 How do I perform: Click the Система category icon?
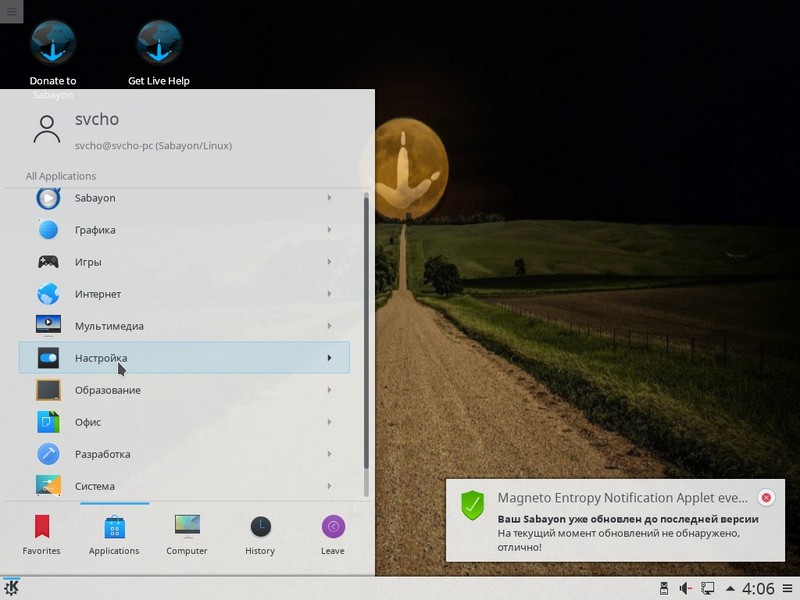[48, 486]
